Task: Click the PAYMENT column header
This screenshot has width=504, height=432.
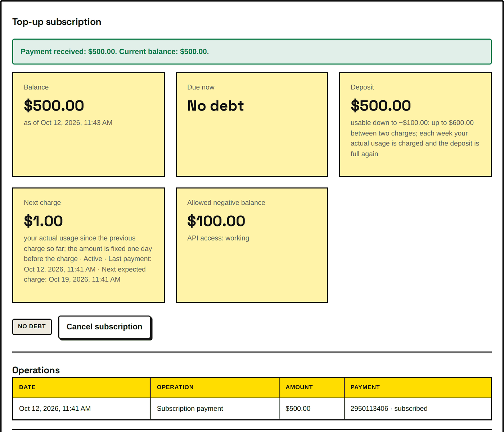Action: click(418, 387)
